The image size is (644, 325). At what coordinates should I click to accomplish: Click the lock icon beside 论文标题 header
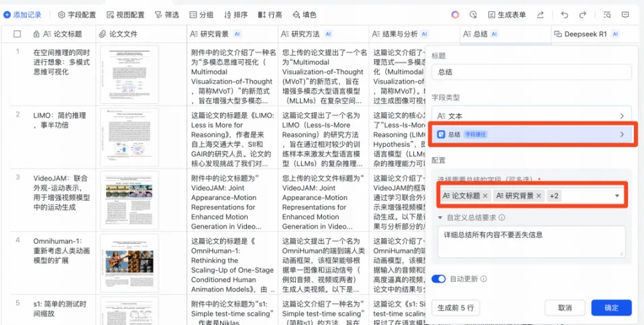36,34
